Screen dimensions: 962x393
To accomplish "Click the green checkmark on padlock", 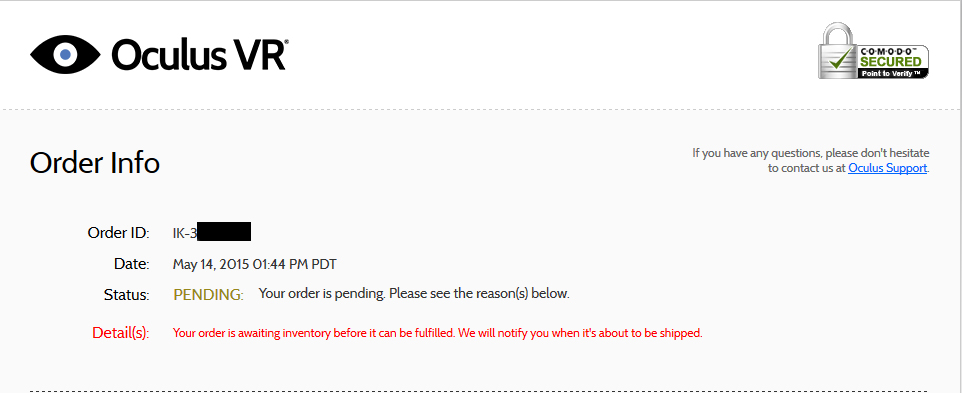I will pyautogui.click(x=842, y=58).
